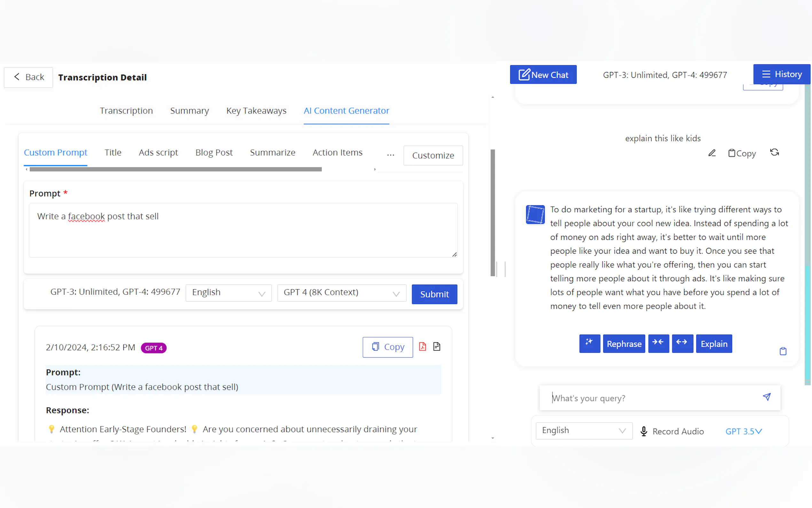Start a New Chat
The height and width of the screenshot is (508, 812).
pos(543,75)
